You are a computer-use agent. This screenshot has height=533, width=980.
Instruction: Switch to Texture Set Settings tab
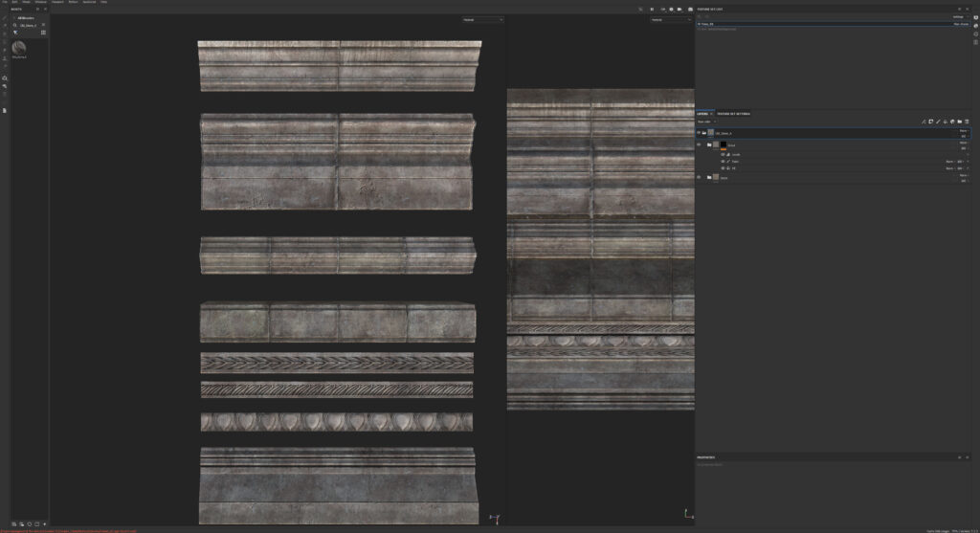click(734, 114)
